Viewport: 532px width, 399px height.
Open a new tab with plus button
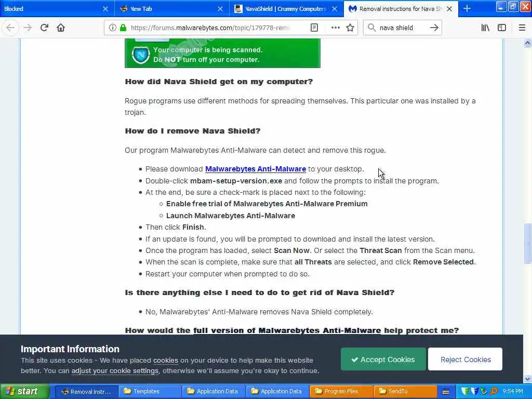coord(467,8)
